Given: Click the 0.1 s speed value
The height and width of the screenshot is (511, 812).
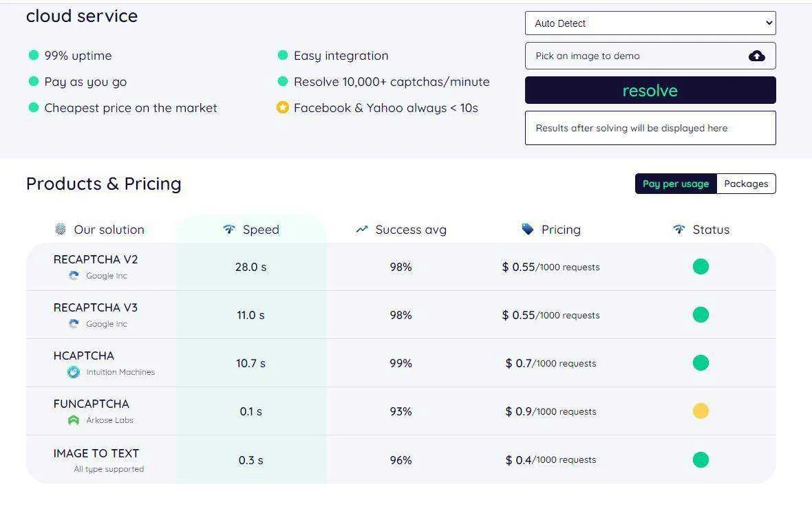Looking at the screenshot, I should 250,411.
